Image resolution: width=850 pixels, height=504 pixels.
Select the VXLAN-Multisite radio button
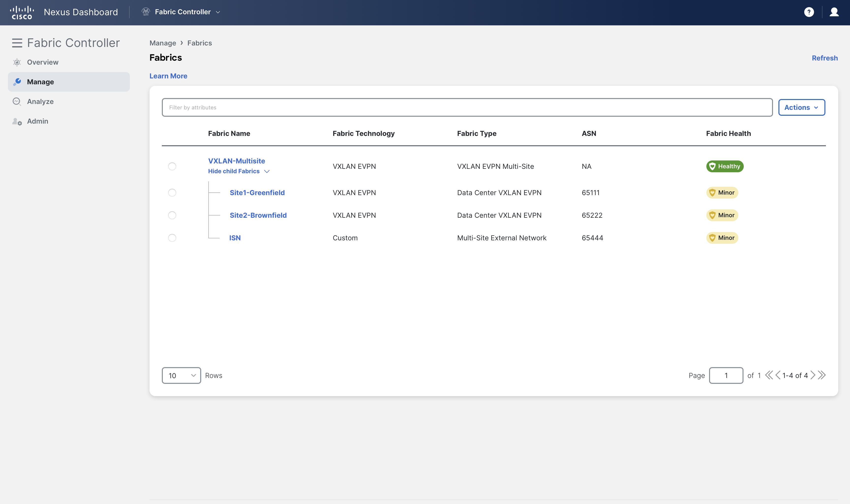172,166
